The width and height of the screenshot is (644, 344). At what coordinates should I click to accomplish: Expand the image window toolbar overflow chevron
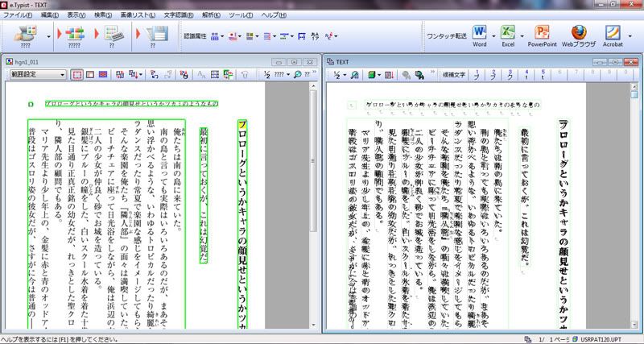click(315, 73)
